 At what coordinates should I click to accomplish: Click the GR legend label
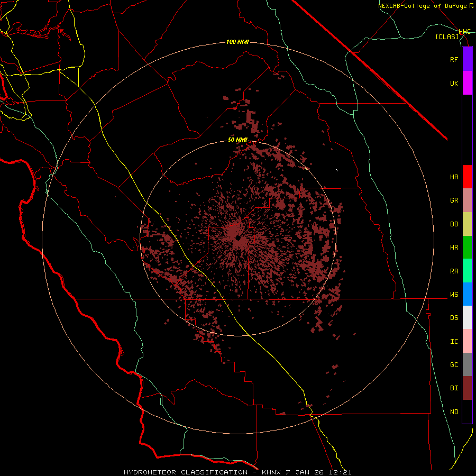click(454, 200)
